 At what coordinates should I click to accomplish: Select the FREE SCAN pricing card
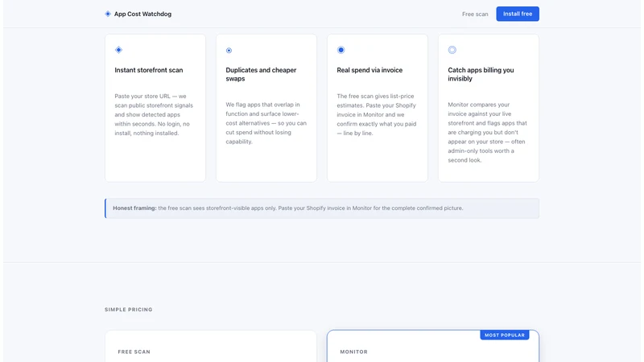(211, 347)
